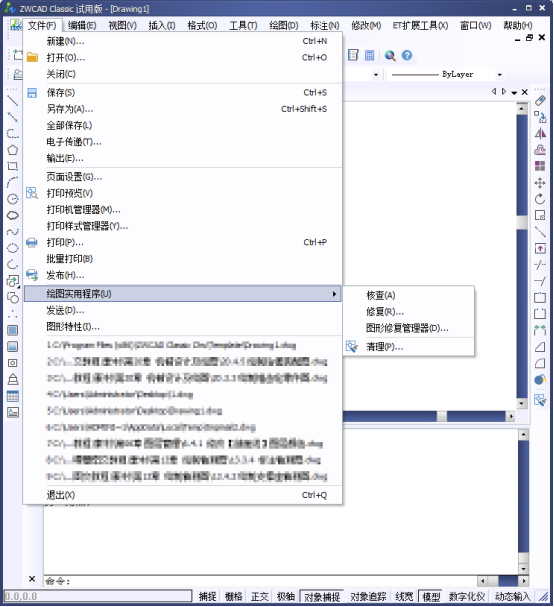Open the tab list dropdown arrow
The height and width of the screenshot is (607, 554).
pos(514,92)
